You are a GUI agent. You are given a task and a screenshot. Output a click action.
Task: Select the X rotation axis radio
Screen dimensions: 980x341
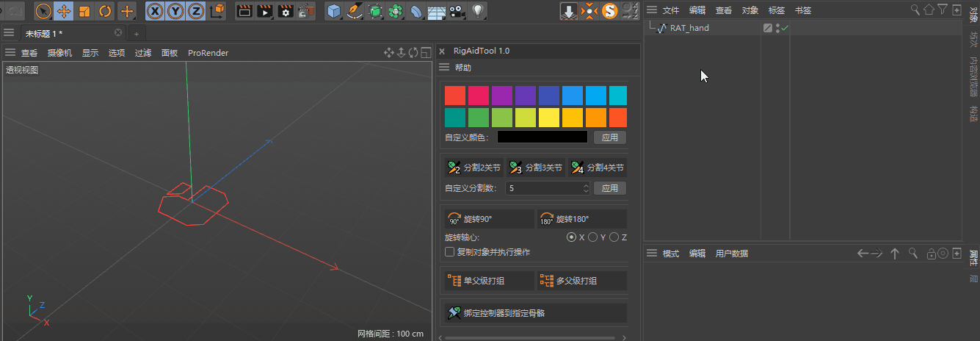[571, 237]
